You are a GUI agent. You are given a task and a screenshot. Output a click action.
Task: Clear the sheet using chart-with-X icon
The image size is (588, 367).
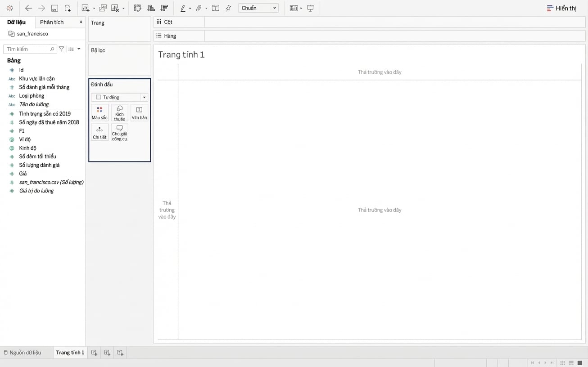point(115,8)
